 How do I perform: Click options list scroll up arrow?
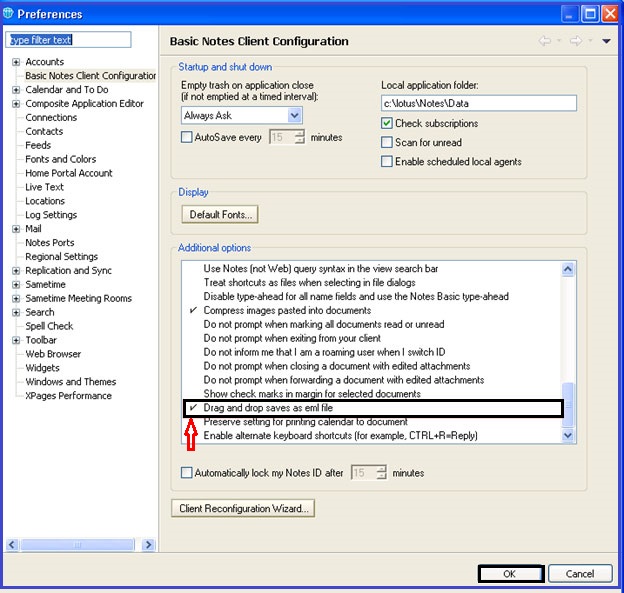click(568, 269)
